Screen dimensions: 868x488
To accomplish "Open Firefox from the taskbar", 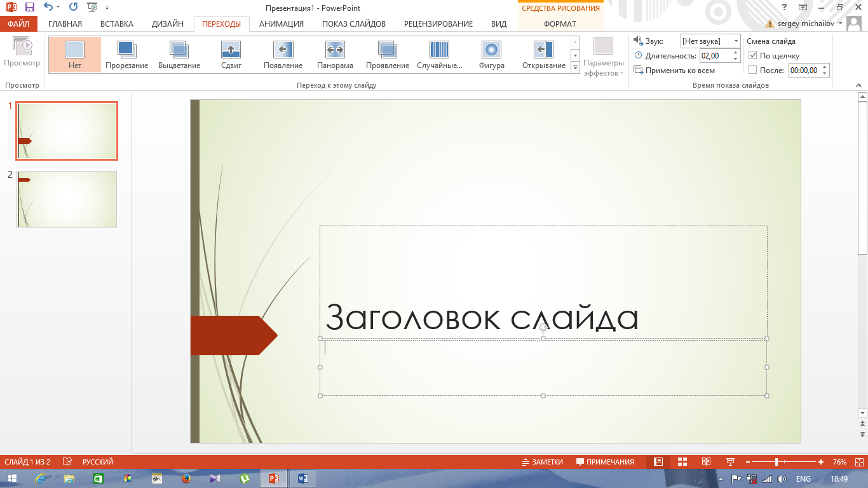I will pyautogui.click(x=186, y=478).
